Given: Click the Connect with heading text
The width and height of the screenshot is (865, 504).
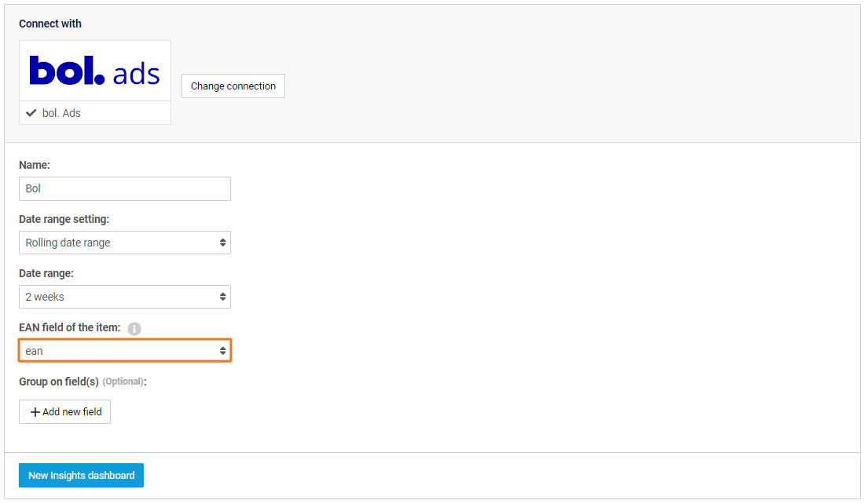Looking at the screenshot, I should coord(50,24).
